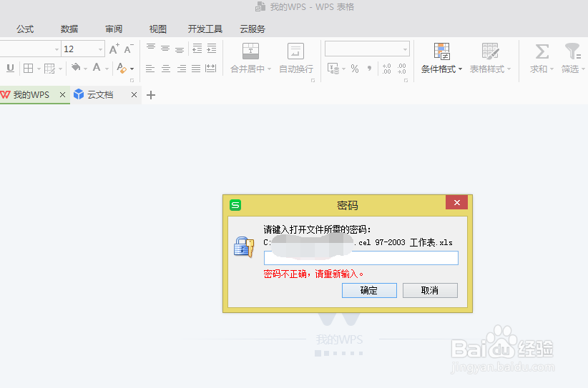Toggle 自动换行 wrap text
588x388 pixels.
296,58
